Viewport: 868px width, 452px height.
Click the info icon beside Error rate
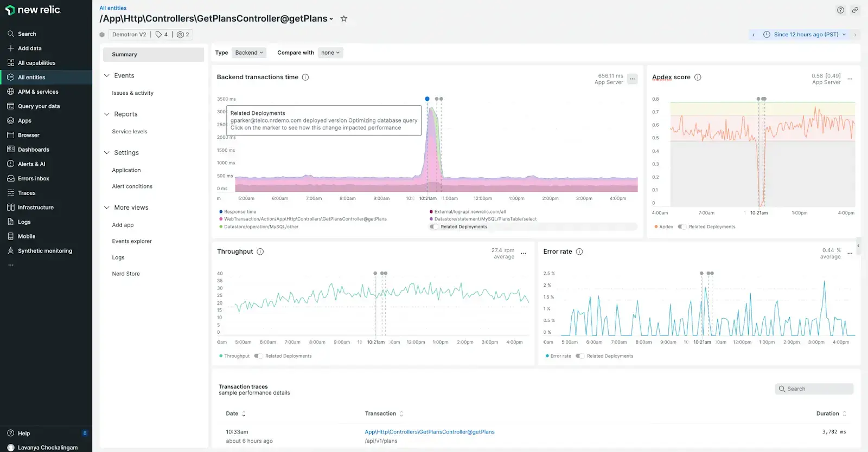point(579,251)
